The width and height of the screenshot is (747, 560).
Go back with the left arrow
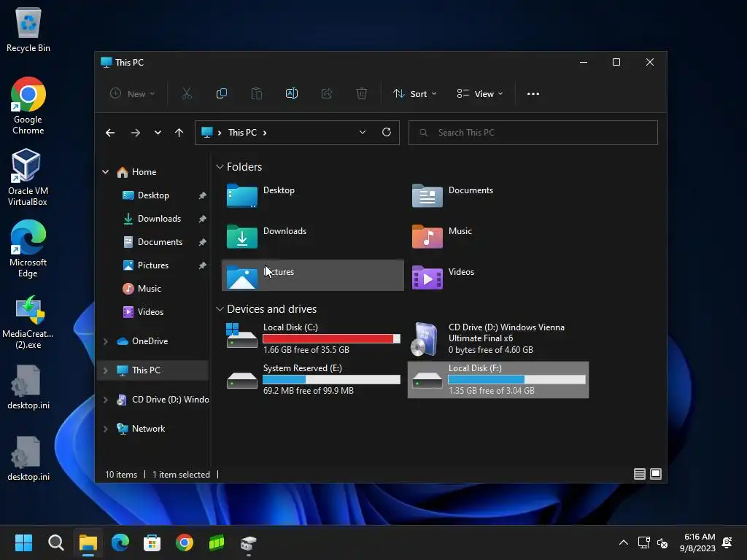(x=110, y=133)
